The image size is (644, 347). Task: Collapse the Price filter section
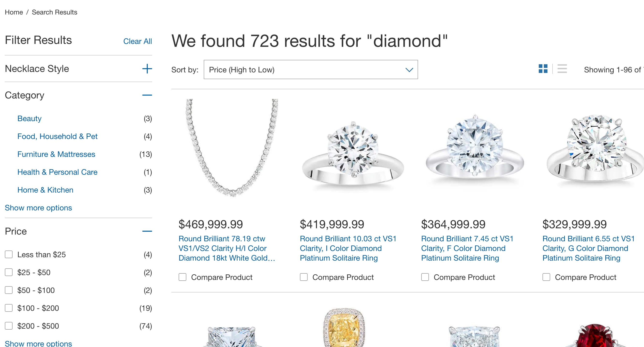(x=147, y=231)
